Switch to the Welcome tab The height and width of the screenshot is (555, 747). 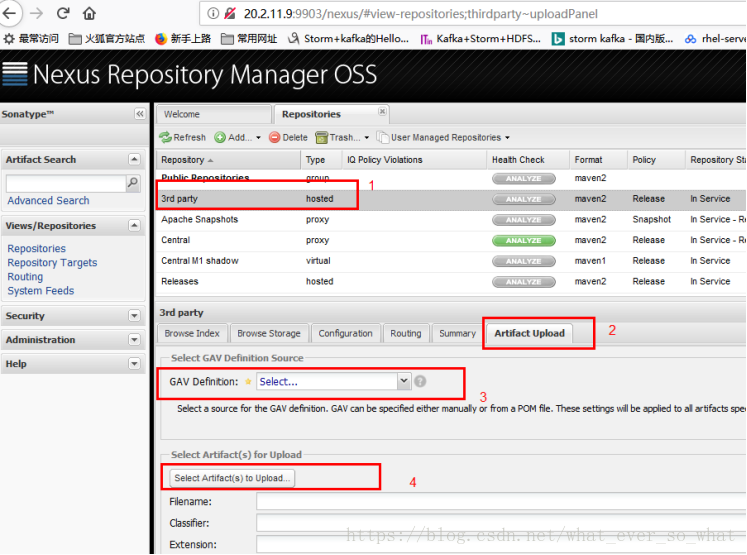coord(213,114)
